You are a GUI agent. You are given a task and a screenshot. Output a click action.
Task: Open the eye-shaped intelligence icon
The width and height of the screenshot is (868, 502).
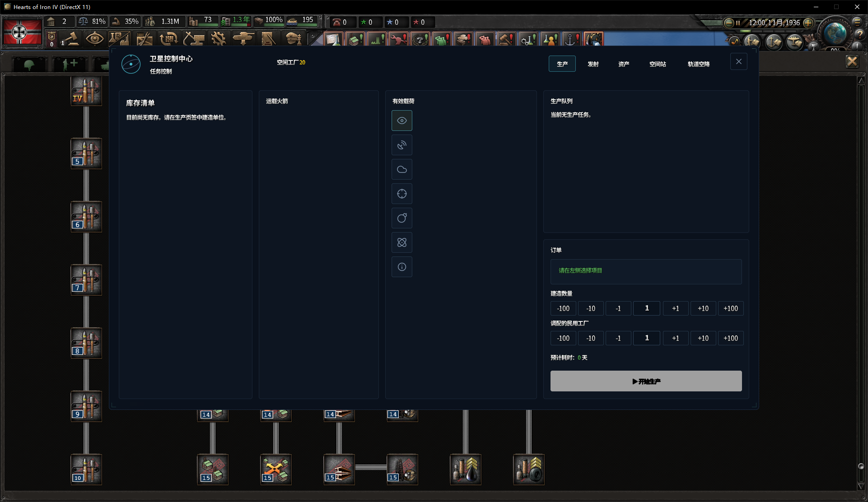(x=94, y=39)
